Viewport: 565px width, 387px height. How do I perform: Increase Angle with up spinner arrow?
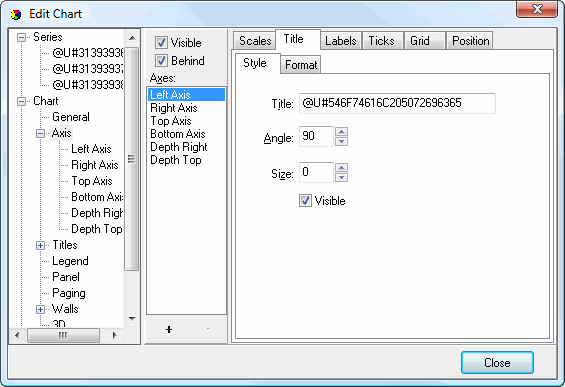[x=341, y=132]
